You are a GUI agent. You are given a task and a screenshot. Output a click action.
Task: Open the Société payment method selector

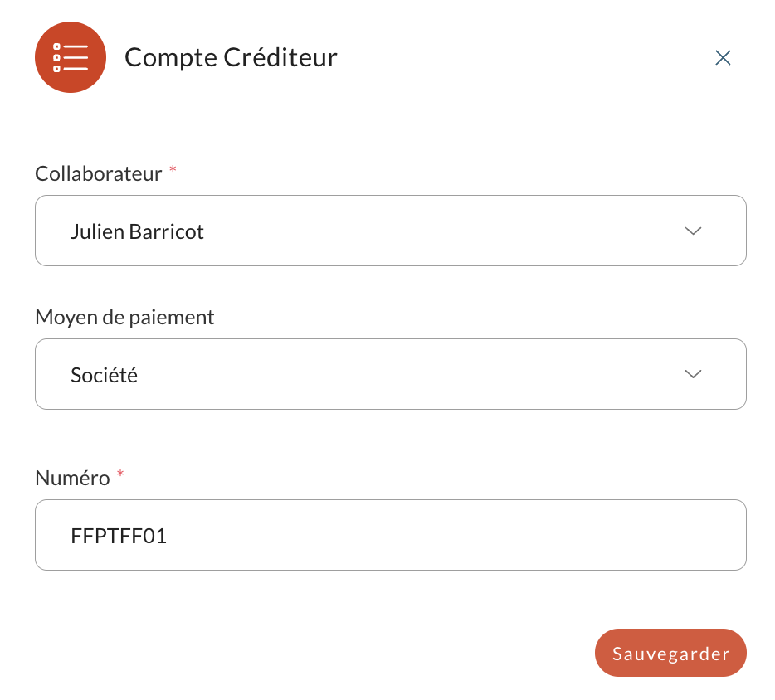(391, 374)
